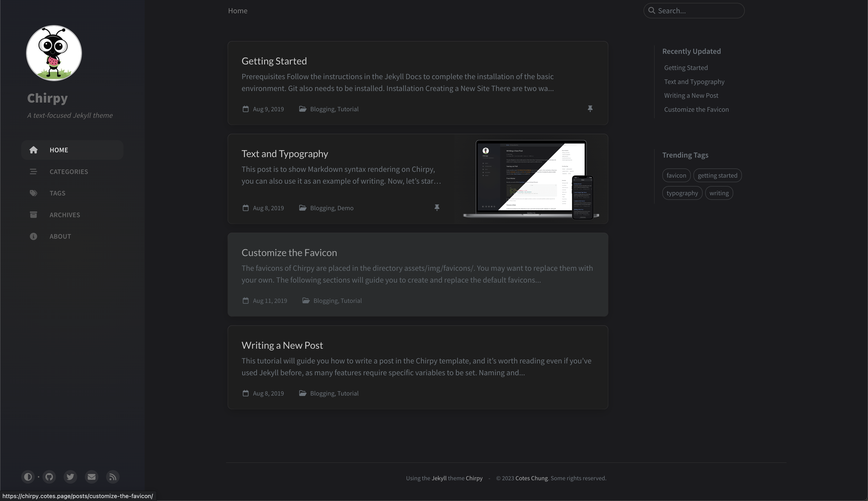Click the Chirpy ant avatar
This screenshot has width=868, height=501.
click(54, 53)
